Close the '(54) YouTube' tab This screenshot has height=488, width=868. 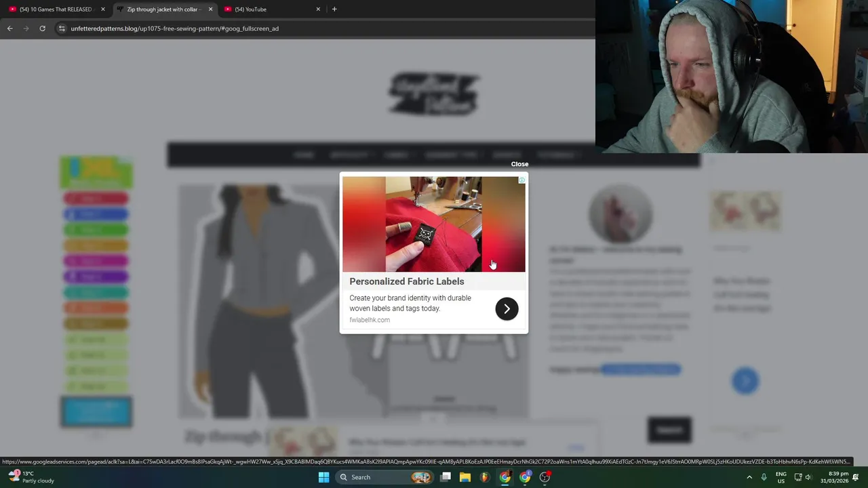tap(318, 9)
